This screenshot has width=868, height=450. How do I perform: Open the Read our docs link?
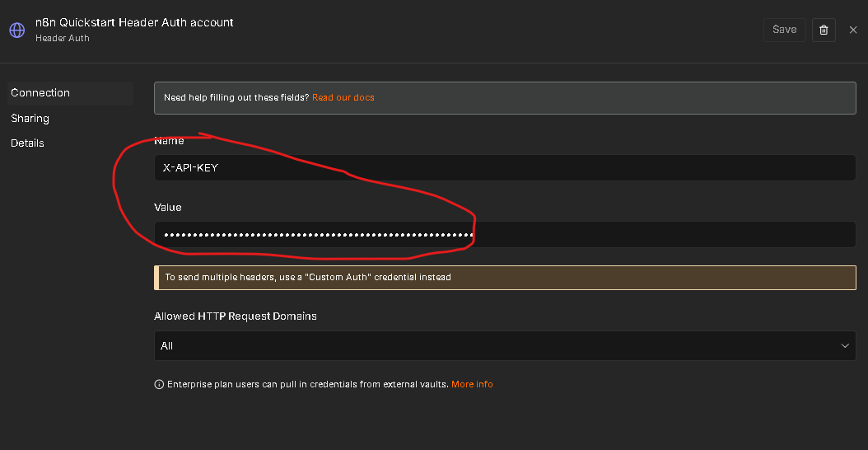tap(343, 97)
